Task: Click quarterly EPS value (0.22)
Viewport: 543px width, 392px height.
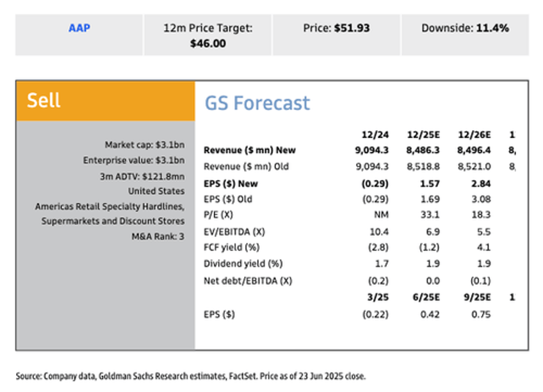Action: pos(375,314)
